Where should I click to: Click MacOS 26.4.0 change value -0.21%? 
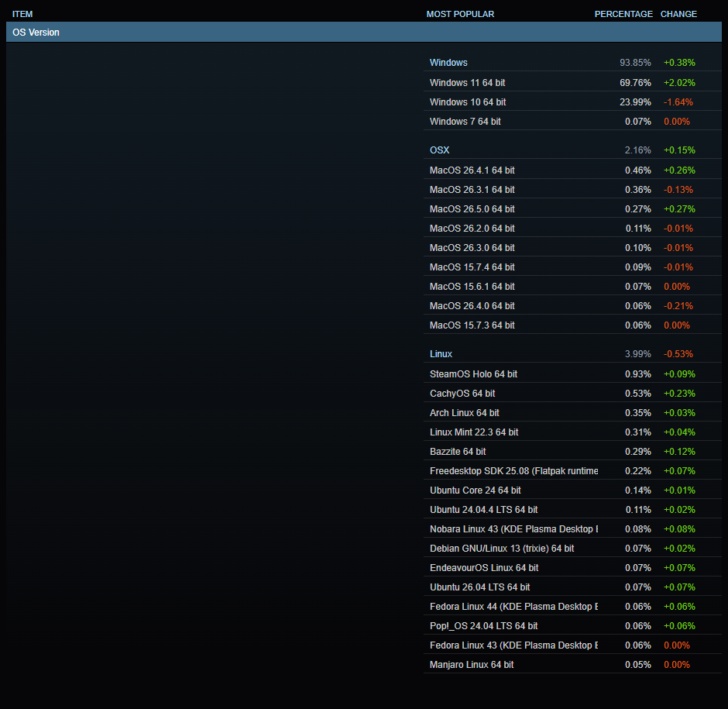(x=678, y=306)
